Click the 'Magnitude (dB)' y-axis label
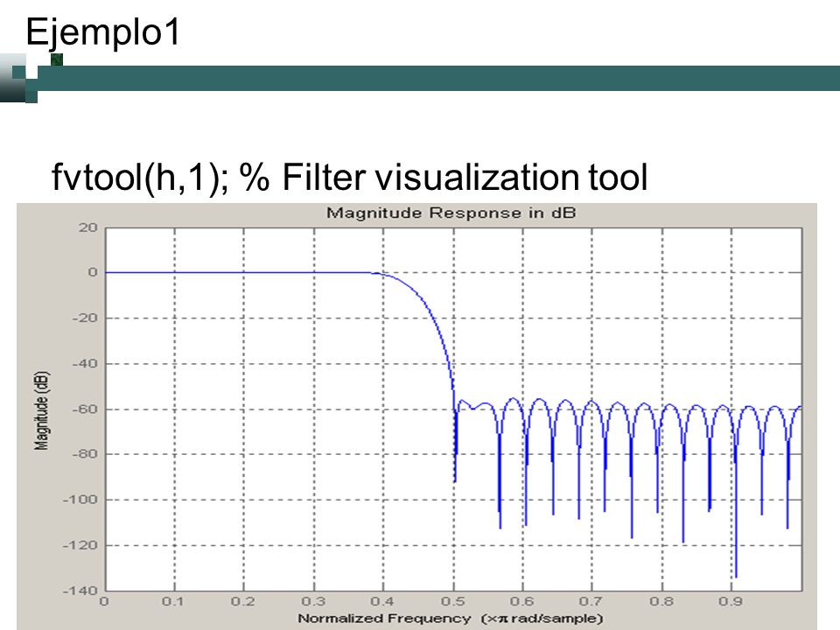The height and width of the screenshot is (630, 840). [x=42, y=410]
